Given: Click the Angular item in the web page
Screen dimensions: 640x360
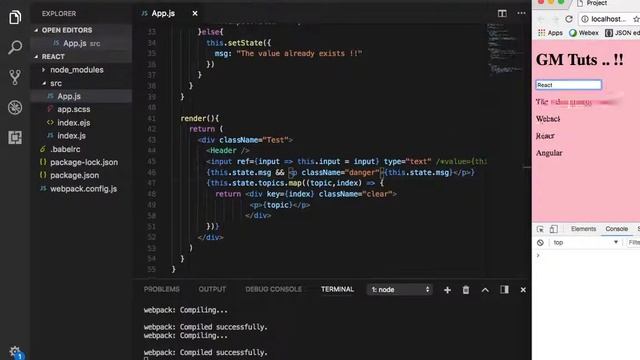Looking at the screenshot, I should 549,153.
